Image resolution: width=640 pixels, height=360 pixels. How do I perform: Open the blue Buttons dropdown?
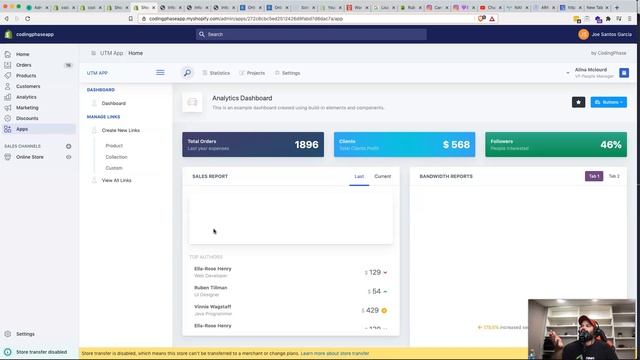[x=609, y=102]
